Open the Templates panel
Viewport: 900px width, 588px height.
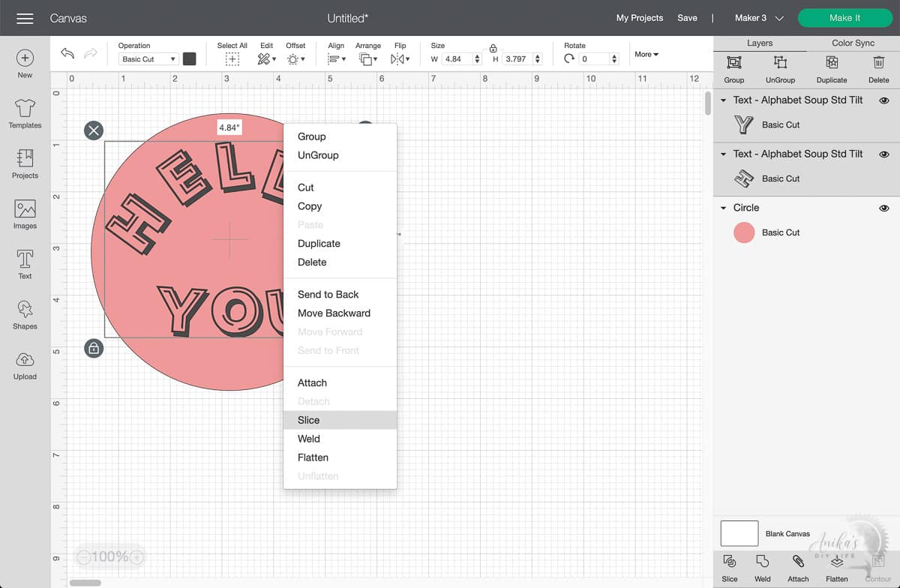point(25,114)
